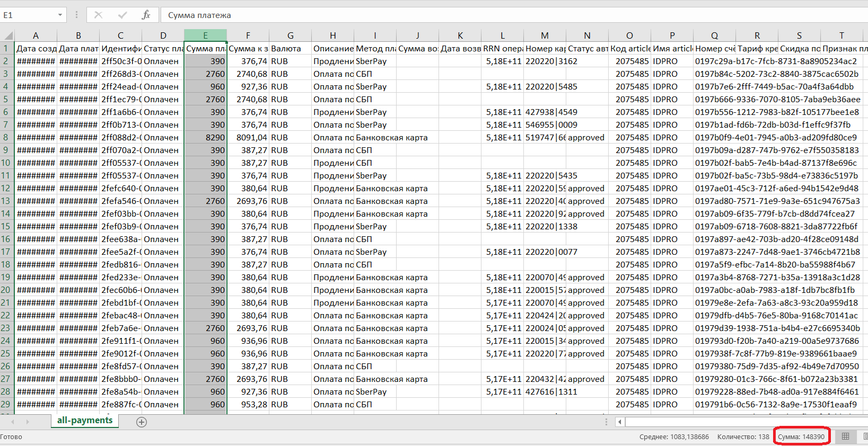This screenshot has height=446, width=868.
Task: Click into the Name Box showing E1
Action: [28, 15]
